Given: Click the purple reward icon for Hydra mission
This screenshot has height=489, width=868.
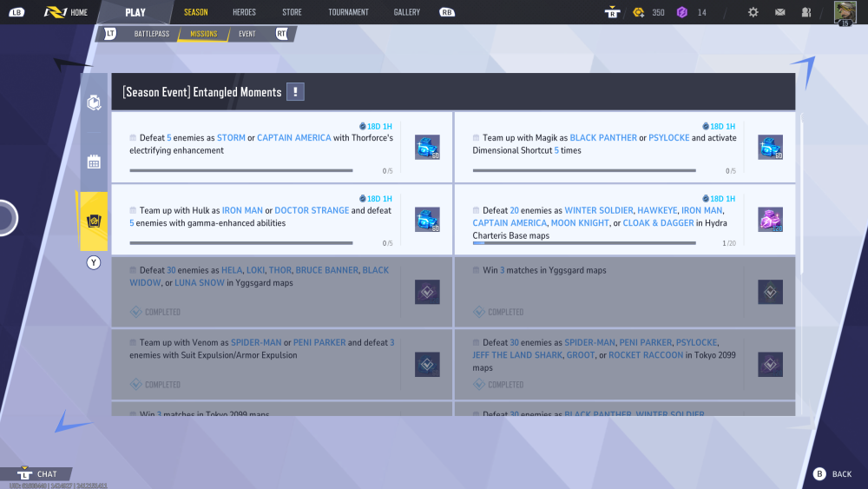Looking at the screenshot, I should tap(770, 219).
